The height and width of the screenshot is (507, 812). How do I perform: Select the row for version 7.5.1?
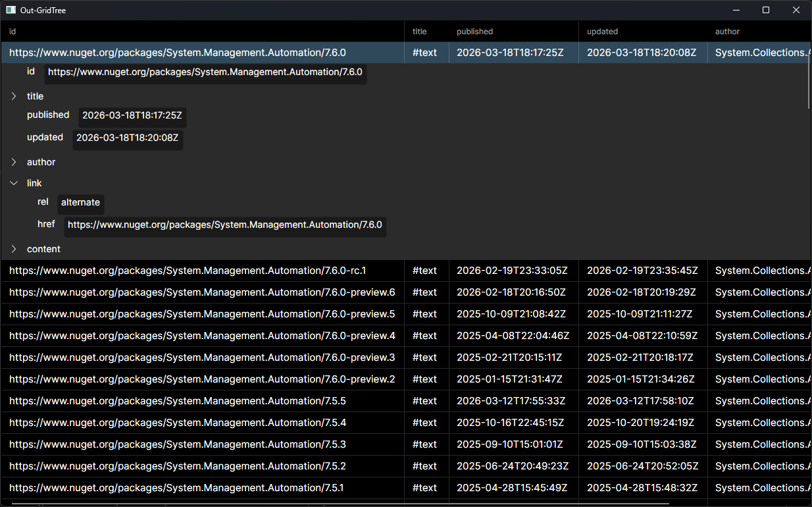tap(406, 488)
